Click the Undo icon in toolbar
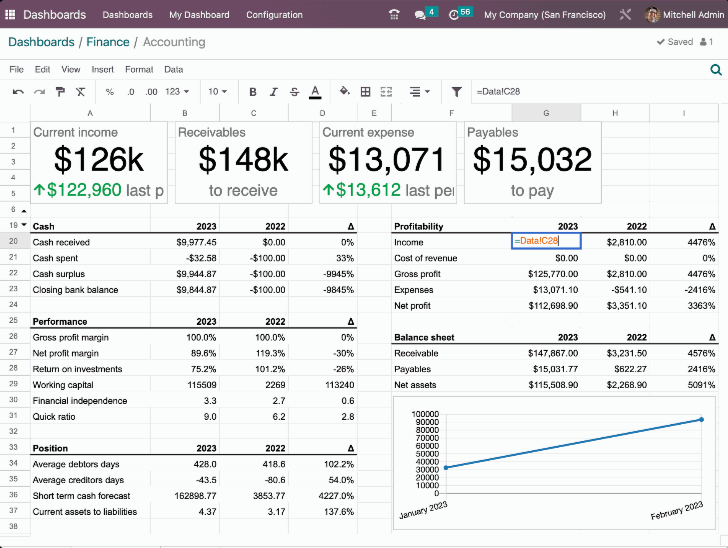This screenshot has width=728, height=548. click(18, 92)
